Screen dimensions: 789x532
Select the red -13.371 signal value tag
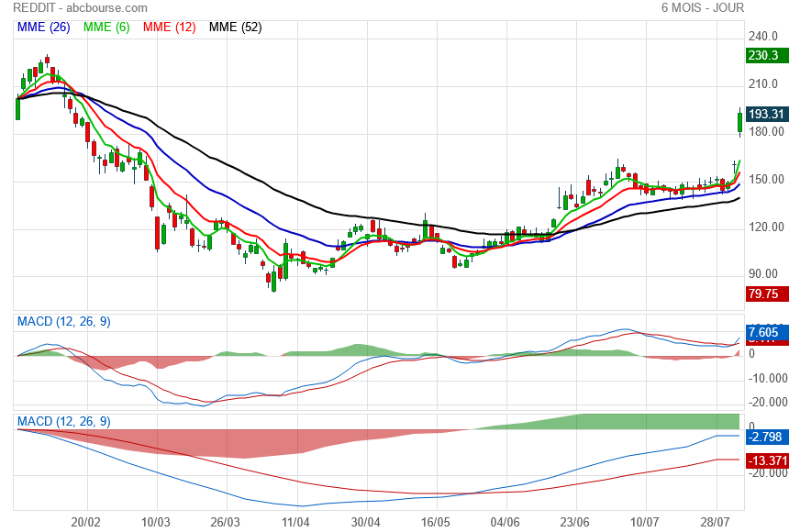pos(767,460)
